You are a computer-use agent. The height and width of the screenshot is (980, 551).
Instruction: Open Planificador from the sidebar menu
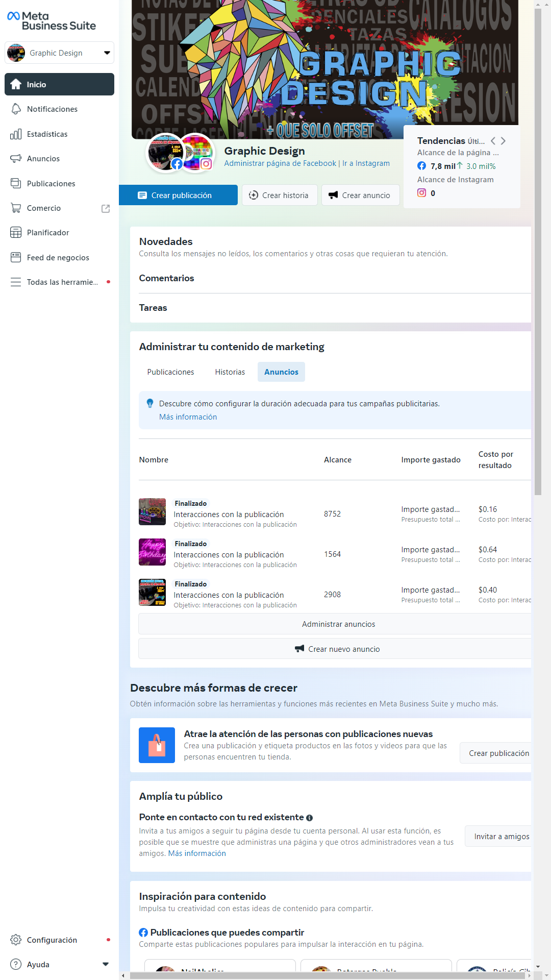59,233
